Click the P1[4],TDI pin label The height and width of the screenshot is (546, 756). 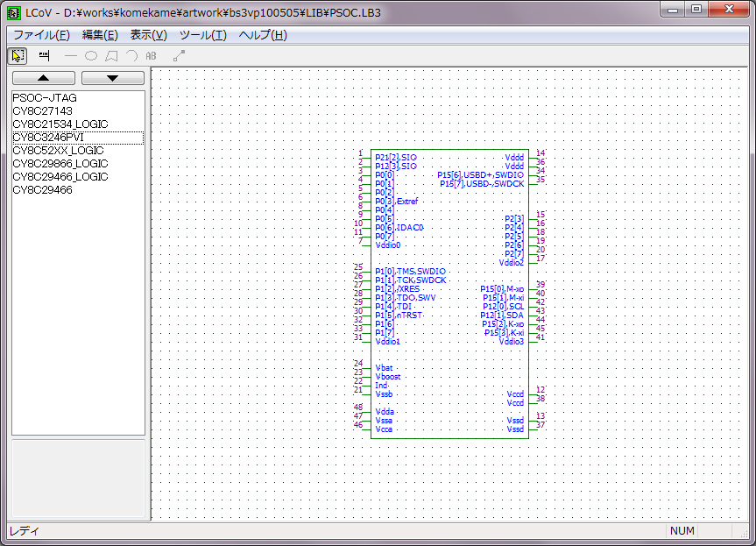pos(393,306)
